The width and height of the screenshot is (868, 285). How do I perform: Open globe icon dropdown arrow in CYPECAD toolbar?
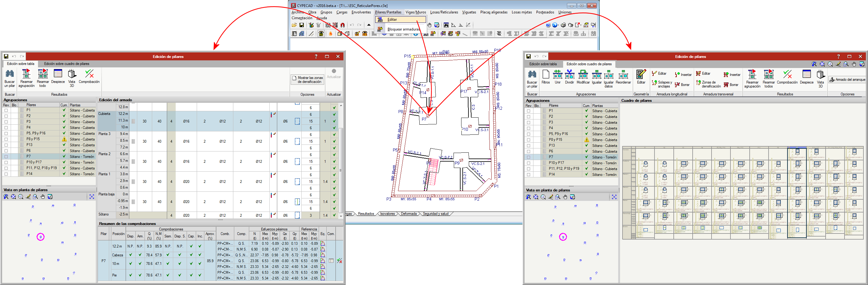click(x=558, y=25)
